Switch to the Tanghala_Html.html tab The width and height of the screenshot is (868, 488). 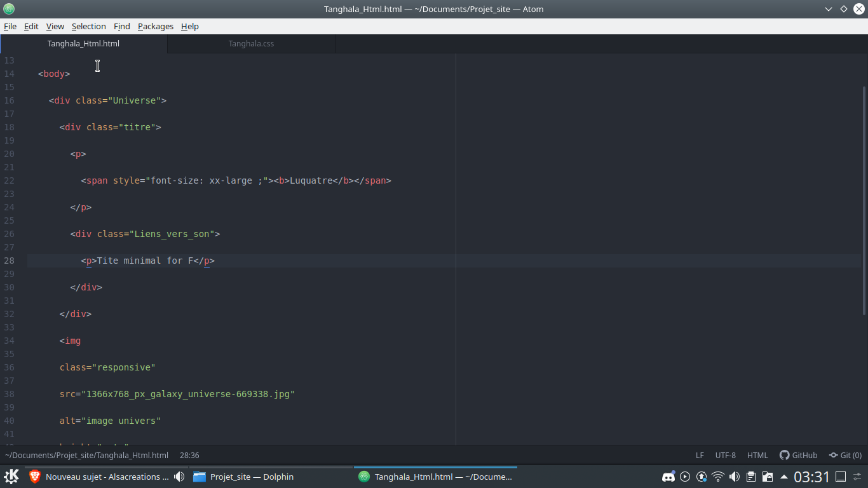tap(83, 44)
